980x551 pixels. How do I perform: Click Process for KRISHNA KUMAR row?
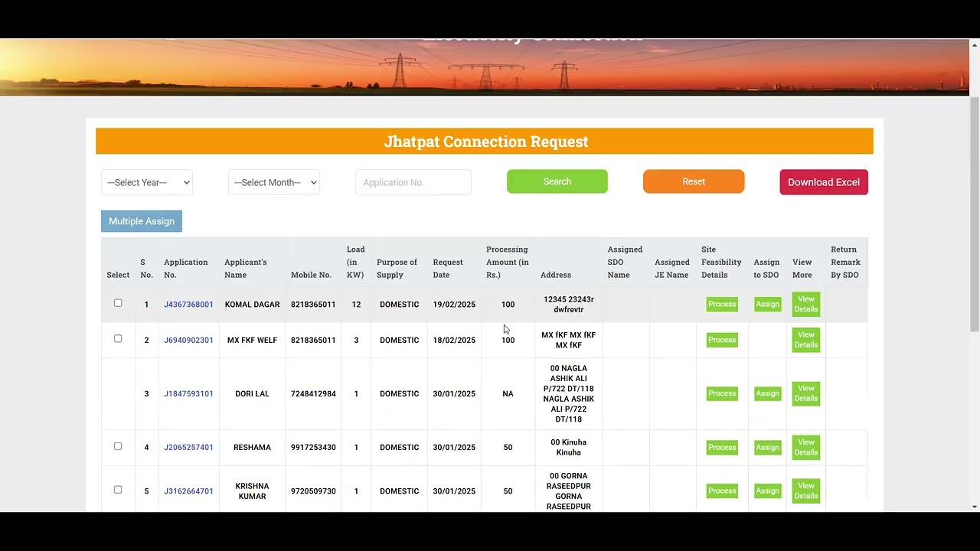coord(722,491)
